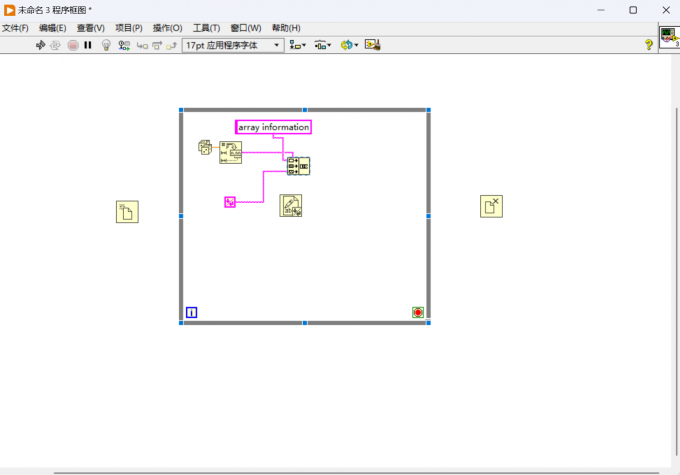Image resolution: width=680 pixels, height=475 pixels.
Task: Click the While Loop top border
Action: (305, 110)
